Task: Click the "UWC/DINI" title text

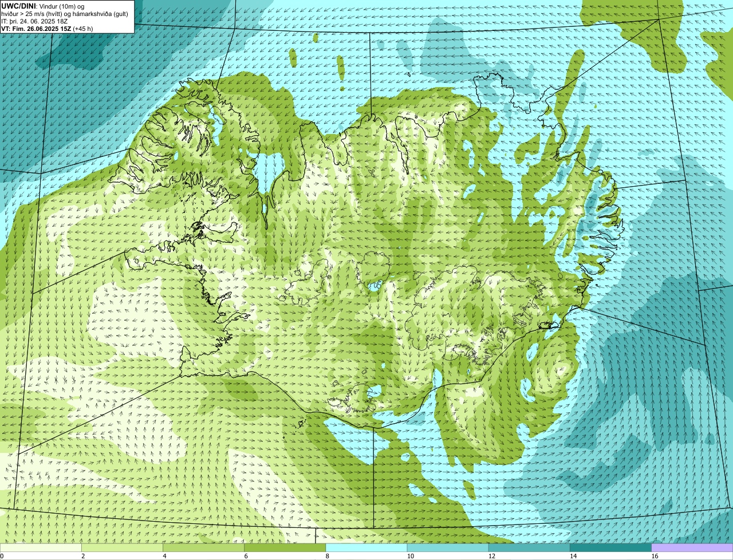Action: (x=19, y=6)
